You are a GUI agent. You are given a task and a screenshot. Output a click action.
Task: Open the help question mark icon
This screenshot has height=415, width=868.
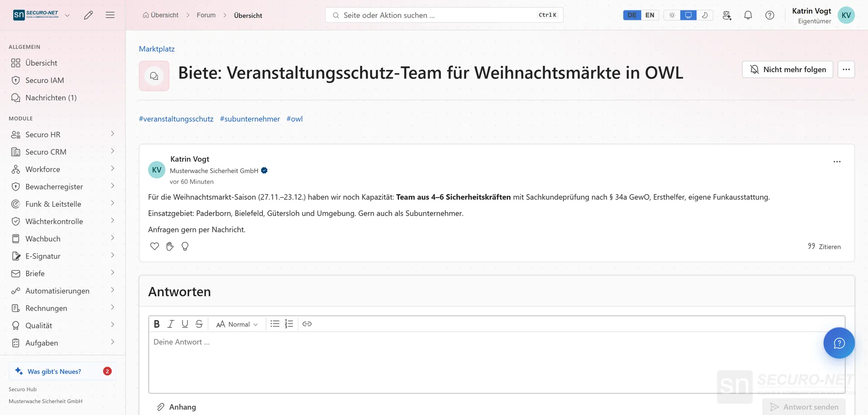(x=770, y=15)
